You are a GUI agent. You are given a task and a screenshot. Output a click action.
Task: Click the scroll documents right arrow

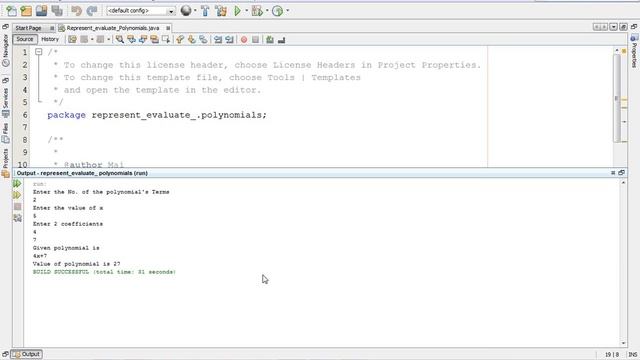[604, 27]
